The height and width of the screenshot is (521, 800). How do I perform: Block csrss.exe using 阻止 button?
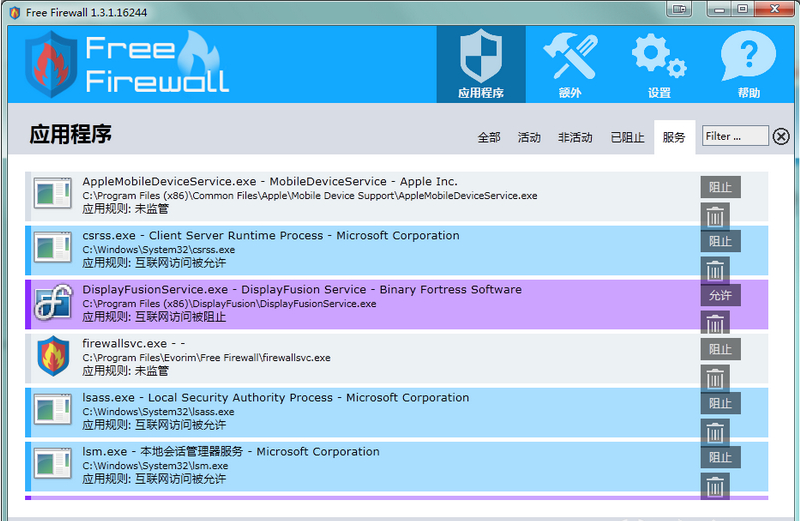[x=720, y=241]
